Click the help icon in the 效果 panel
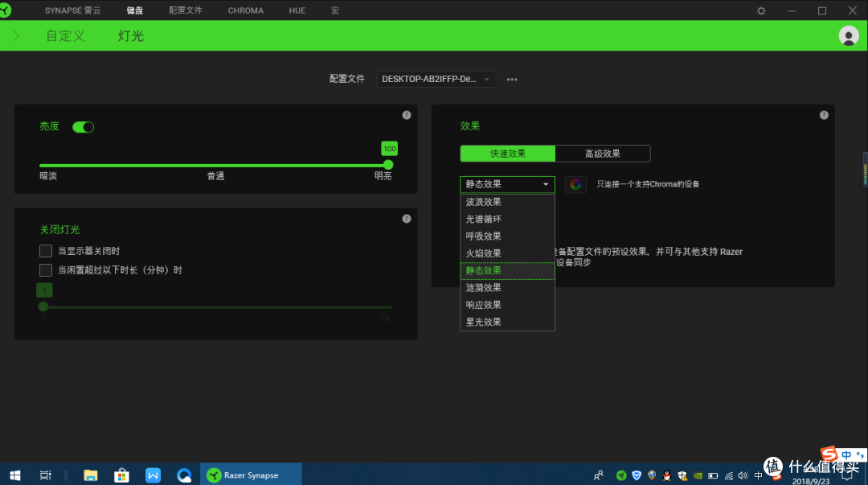The height and width of the screenshot is (485, 868). point(824,115)
